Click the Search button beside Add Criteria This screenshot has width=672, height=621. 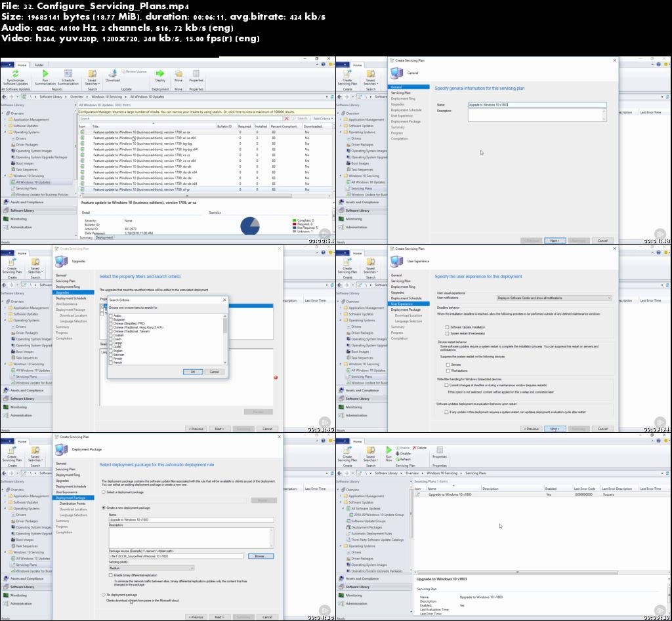click(x=301, y=119)
